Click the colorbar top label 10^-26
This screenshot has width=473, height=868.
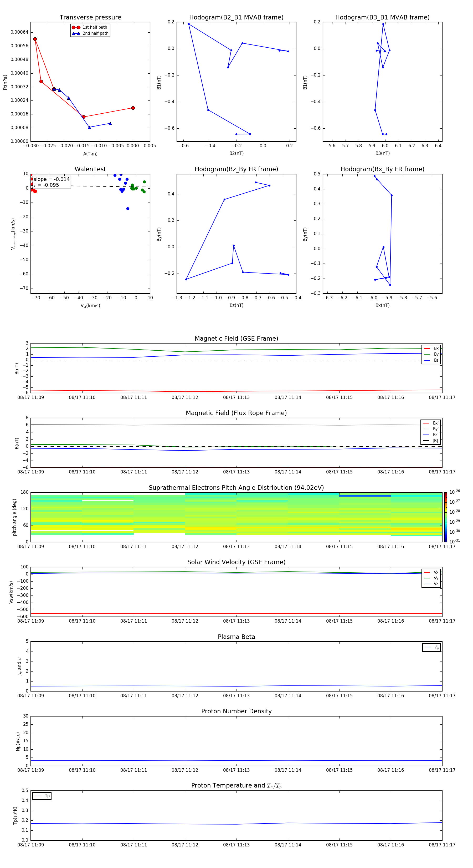click(x=455, y=492)
